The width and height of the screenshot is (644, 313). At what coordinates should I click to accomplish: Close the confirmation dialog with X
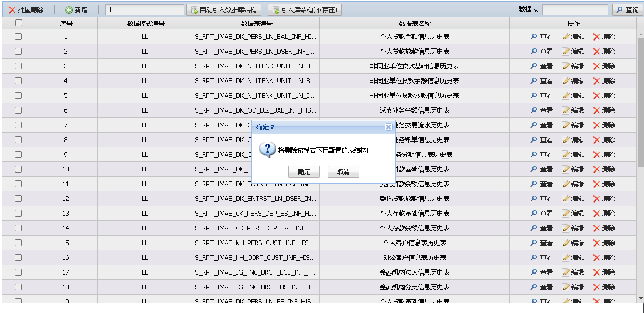pos(388,127)
